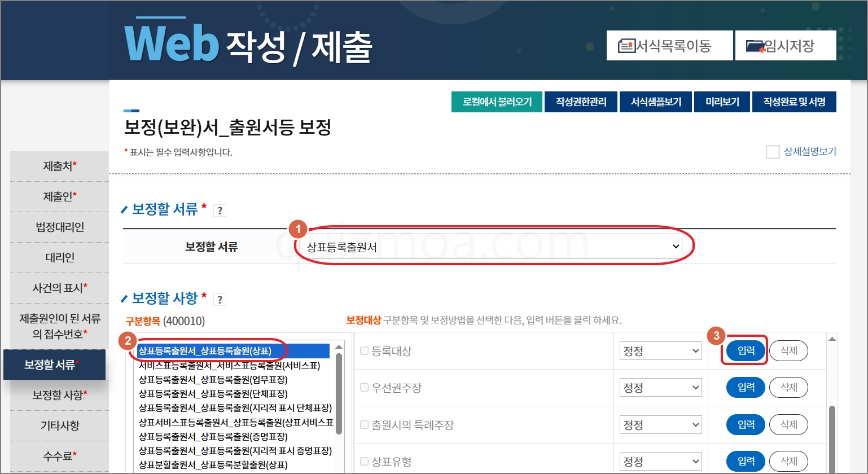Check 등록대상 checkbox
The image size is (868, 474).
point(364,351)
